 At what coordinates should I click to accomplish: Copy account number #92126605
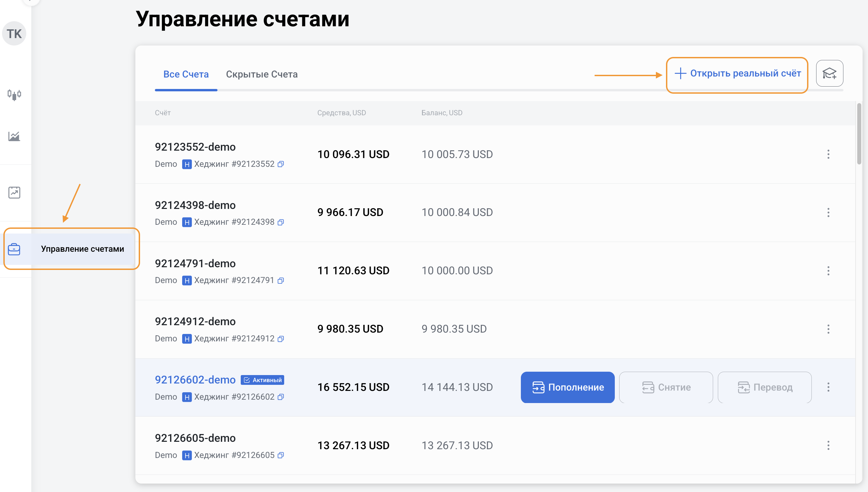[280, 455]
